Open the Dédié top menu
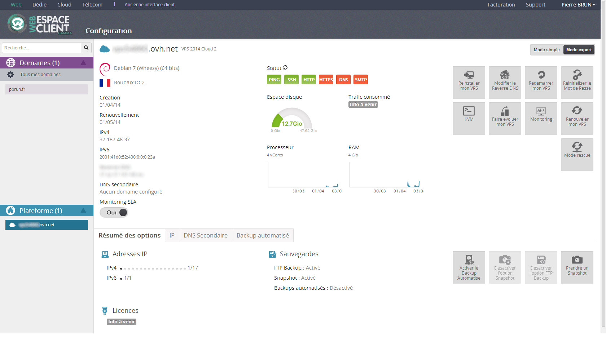This screenshot has height=364, width=606. coord(39,5)
